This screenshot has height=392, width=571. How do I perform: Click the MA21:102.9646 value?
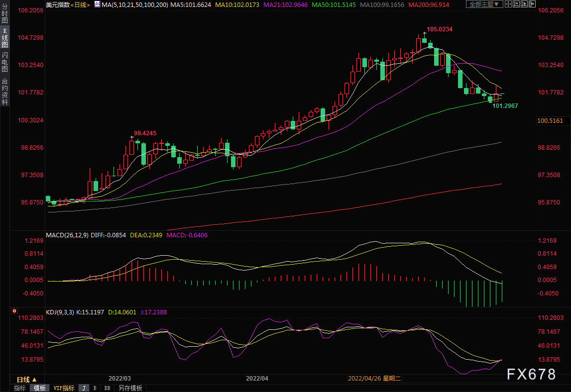(286, 5)
